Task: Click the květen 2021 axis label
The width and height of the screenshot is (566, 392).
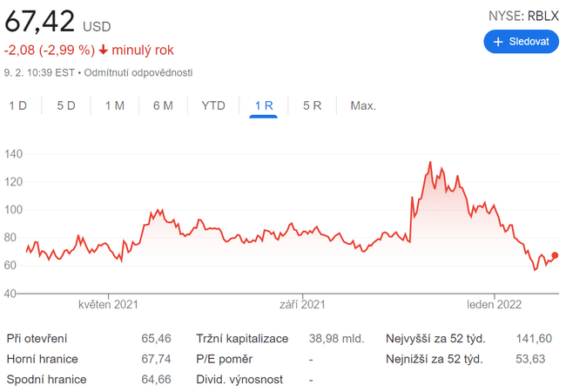Action: tap(108, 305)
